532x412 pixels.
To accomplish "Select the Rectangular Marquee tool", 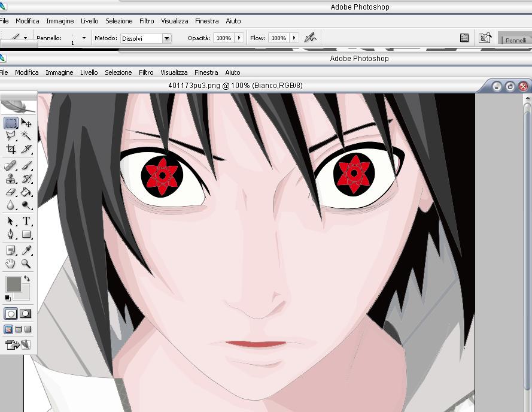I will [x=11, y=123].
